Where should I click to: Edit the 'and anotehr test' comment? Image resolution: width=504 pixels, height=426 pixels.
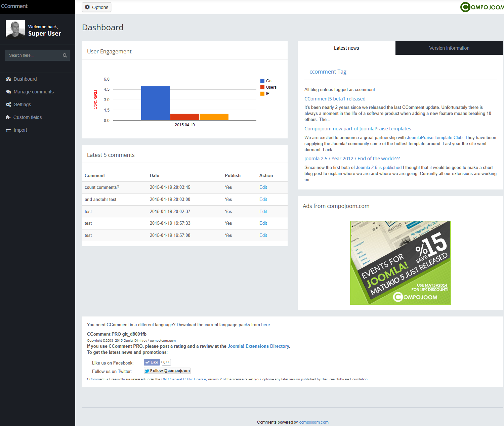click(x=263, y=200)
